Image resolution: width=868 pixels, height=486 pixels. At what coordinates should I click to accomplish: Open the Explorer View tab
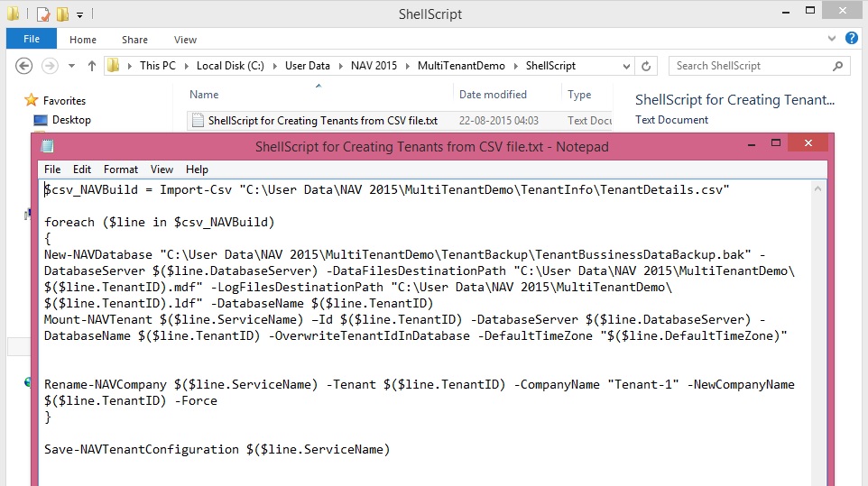coord(185,40)
